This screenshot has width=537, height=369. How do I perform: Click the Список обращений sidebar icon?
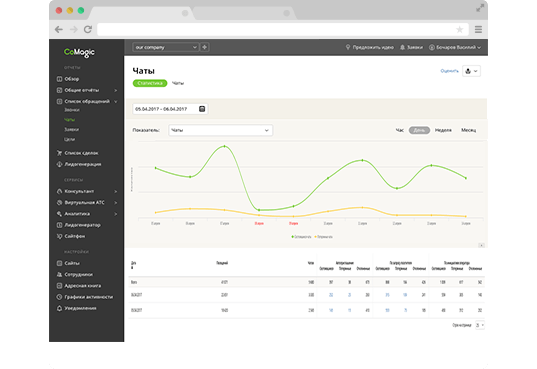click(x=59, y=101)
